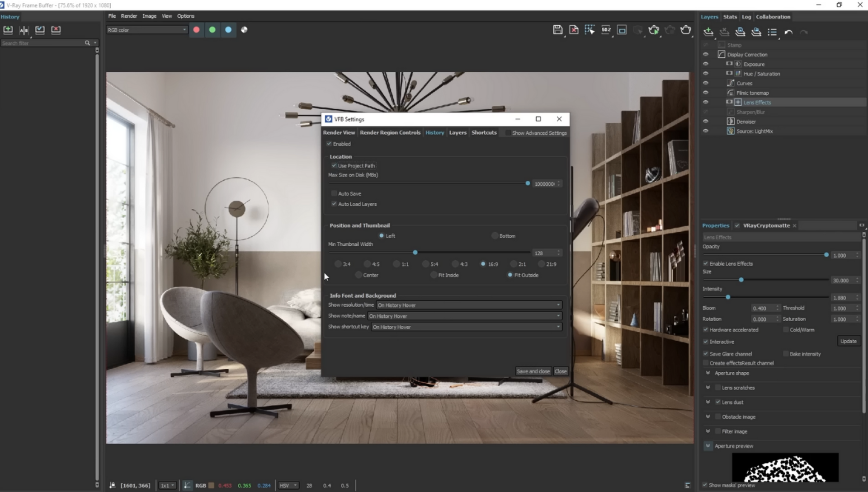Switch to alpha/mono channel icon

coord(244,30)
